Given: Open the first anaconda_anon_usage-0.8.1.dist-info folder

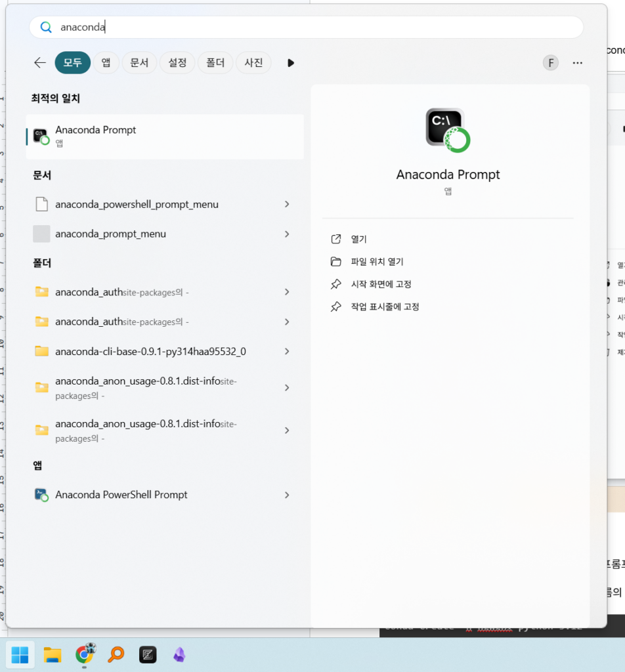Looking at the screenshot, I should [165, 388].
